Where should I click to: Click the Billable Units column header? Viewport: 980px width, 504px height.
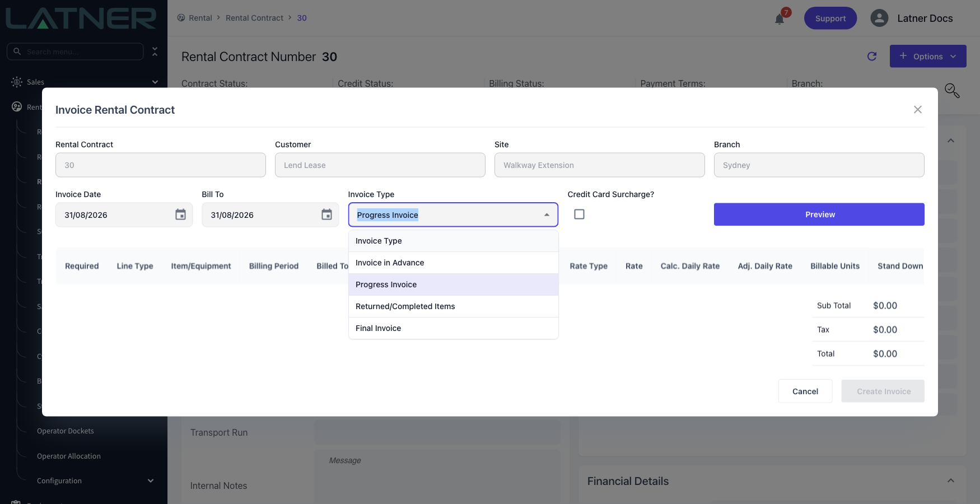click(835, 266)
